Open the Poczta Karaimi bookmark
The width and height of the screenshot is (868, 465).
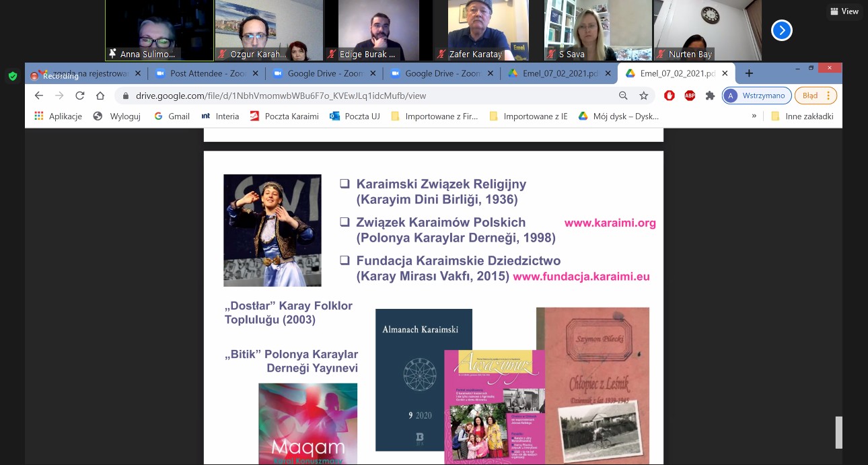[284, 116]
